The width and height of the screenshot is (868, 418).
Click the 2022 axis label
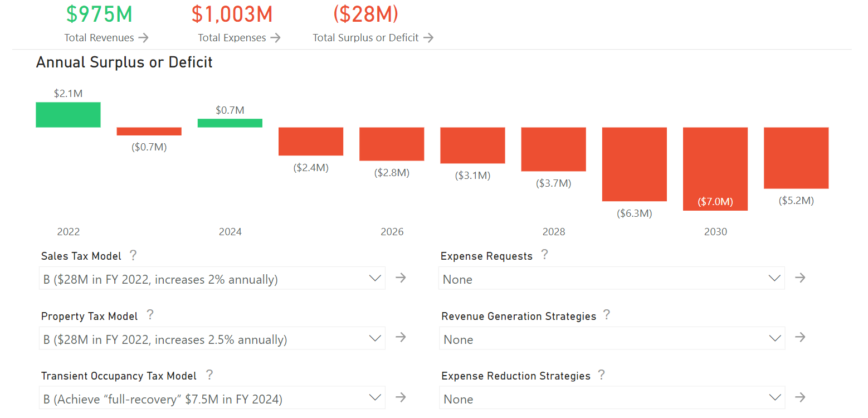pos(69,232)
